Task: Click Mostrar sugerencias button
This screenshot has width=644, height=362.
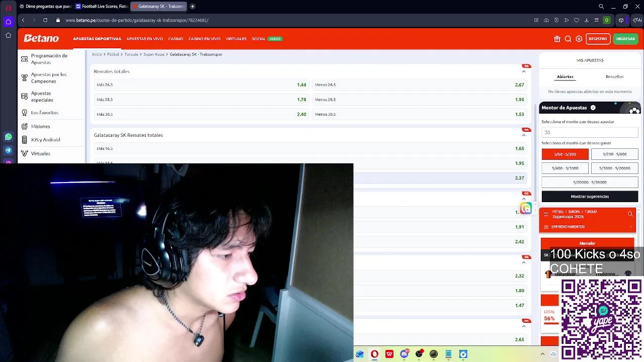Action: coord(590,197)
